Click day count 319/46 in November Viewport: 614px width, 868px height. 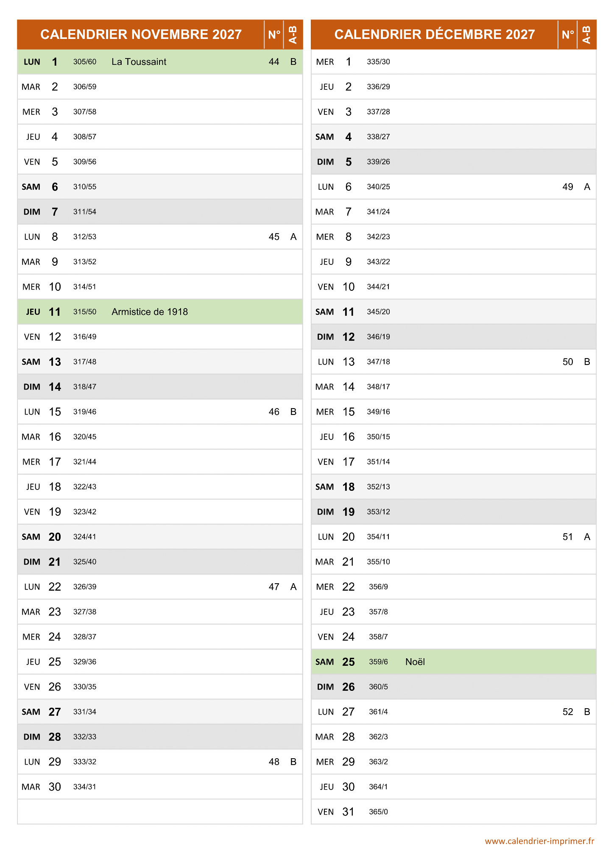coord(85,412)
